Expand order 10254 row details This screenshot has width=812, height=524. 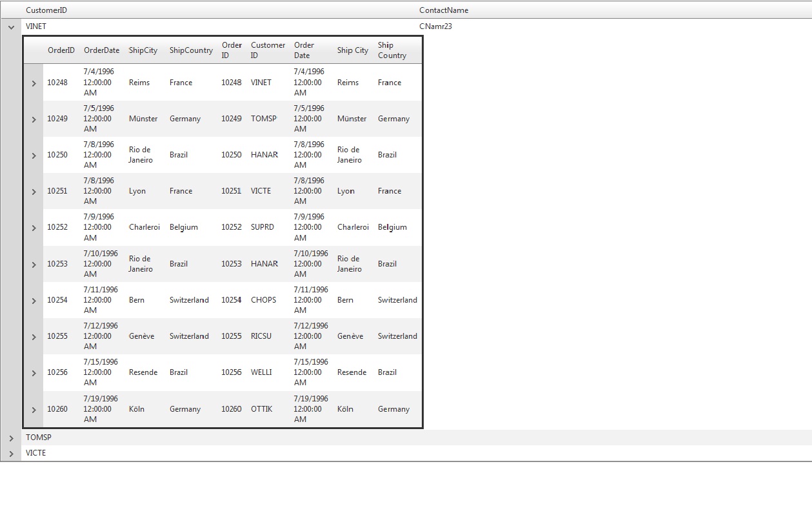click(x=34, y=300)
